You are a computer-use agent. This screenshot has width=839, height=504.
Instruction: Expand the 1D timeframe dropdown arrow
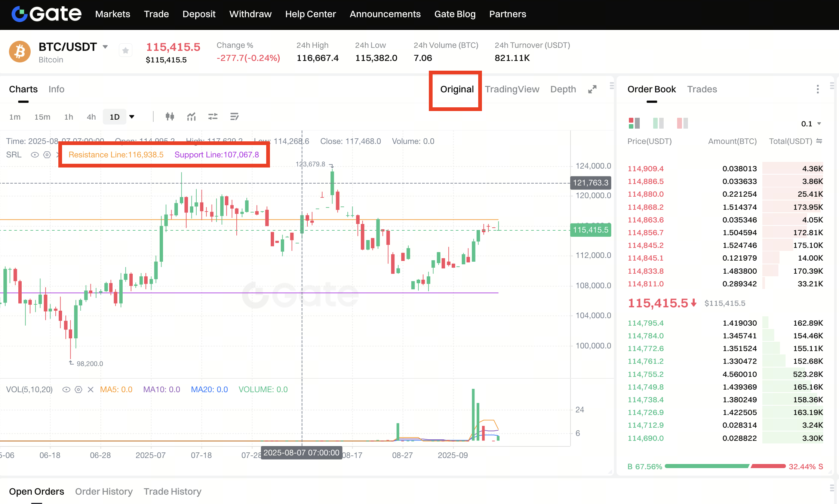coord(132,117)
